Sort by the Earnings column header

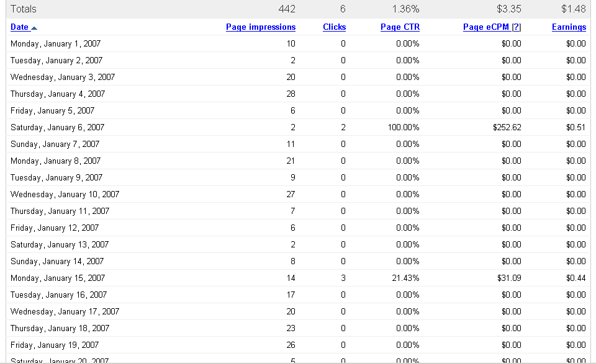pyautogui.click(x=569, y=27)
